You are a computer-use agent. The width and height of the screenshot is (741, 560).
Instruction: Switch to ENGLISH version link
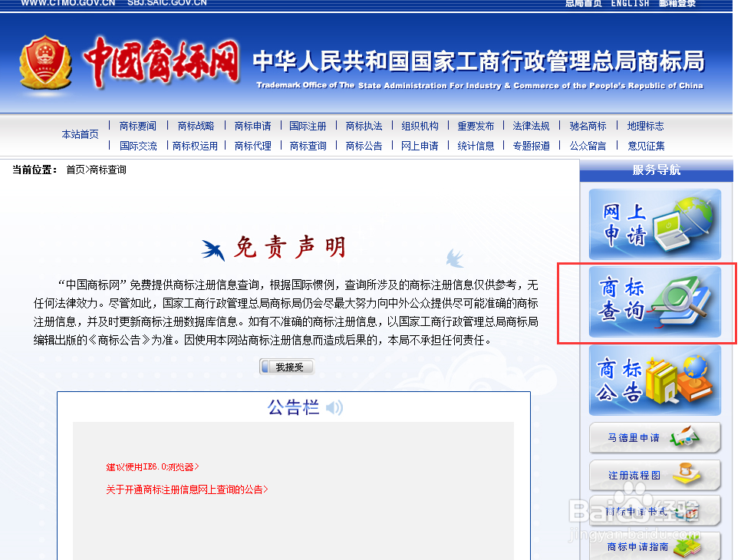tap(631, 3)
